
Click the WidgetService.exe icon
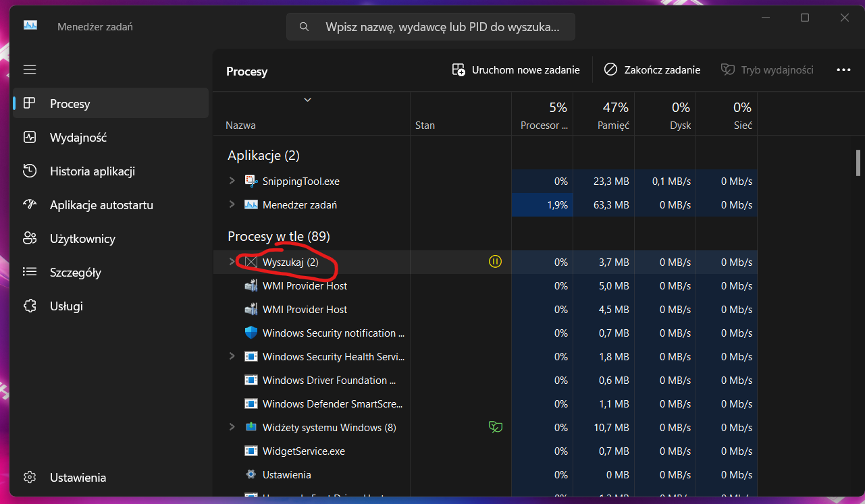(x=251, y=451)
